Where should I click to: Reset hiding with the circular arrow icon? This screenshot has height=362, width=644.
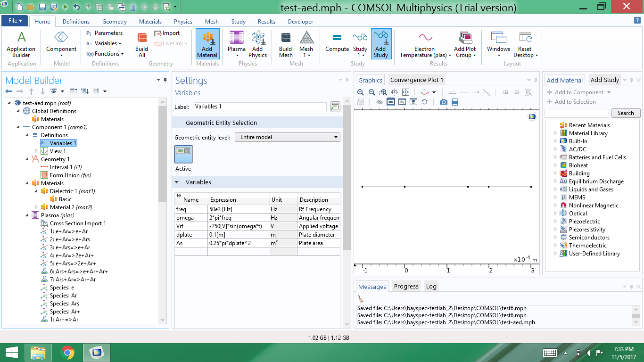click(x=425, y=102)
